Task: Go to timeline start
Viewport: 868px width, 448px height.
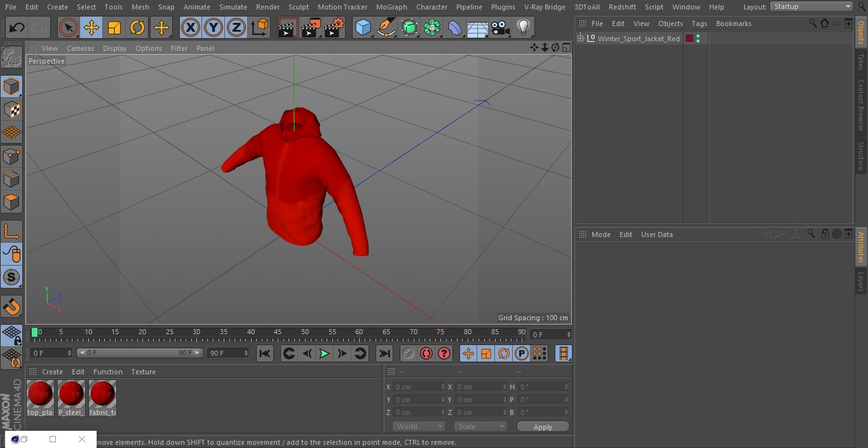Action: coord(265,353)
